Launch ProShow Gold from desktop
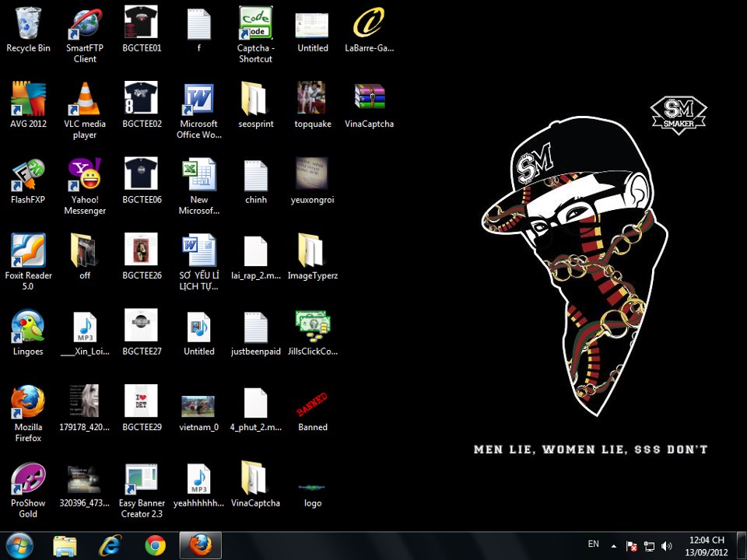The height and width of the screenshot is (560, 747). (28, 478)
